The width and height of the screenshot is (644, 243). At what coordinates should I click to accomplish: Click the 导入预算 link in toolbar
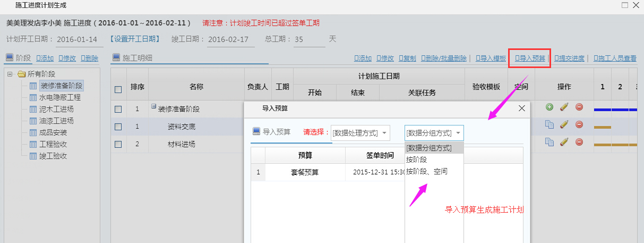(529, 58)
